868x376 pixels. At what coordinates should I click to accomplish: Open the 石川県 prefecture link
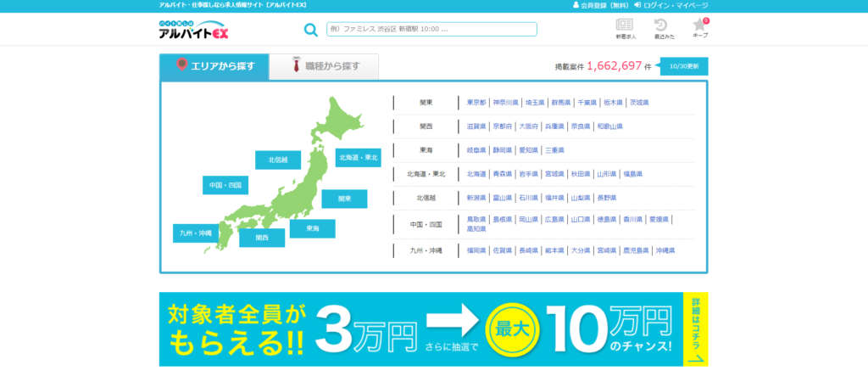(528, 198)
